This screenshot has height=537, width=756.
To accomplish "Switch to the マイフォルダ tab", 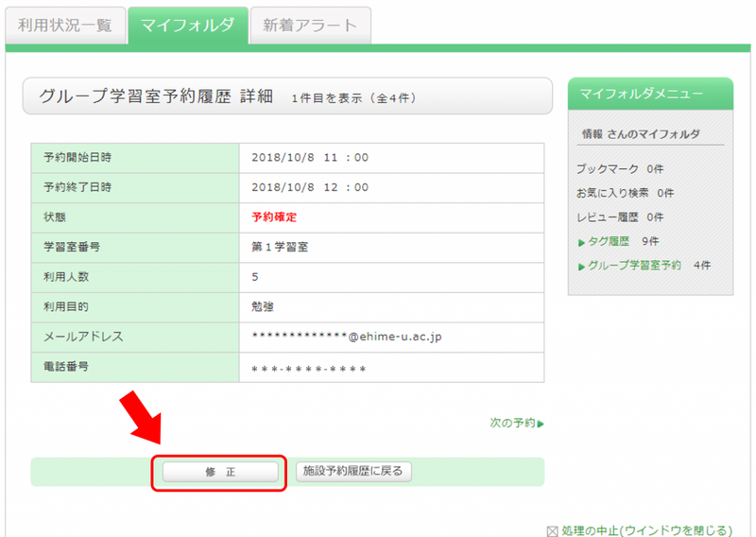I will [187, 26].
